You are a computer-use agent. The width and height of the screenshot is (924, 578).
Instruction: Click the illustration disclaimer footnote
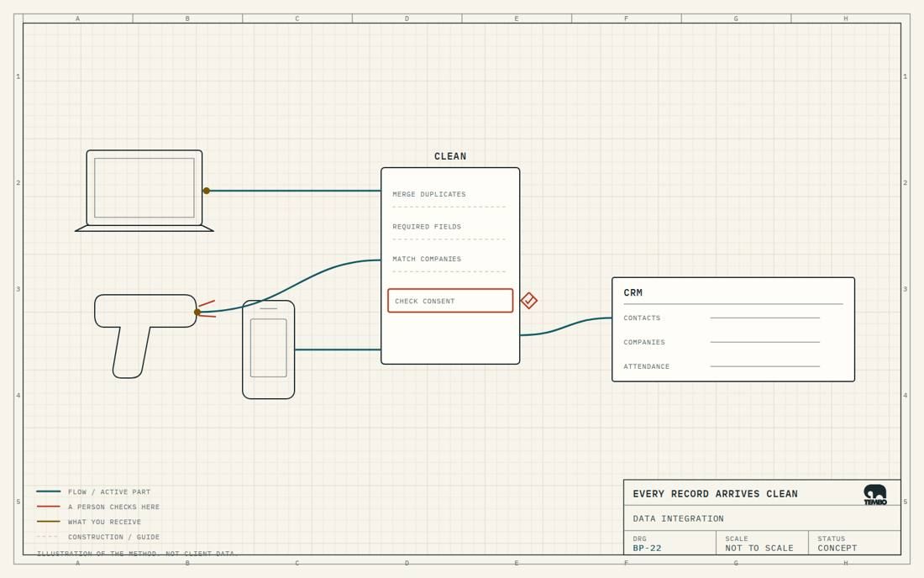(137, 554)
